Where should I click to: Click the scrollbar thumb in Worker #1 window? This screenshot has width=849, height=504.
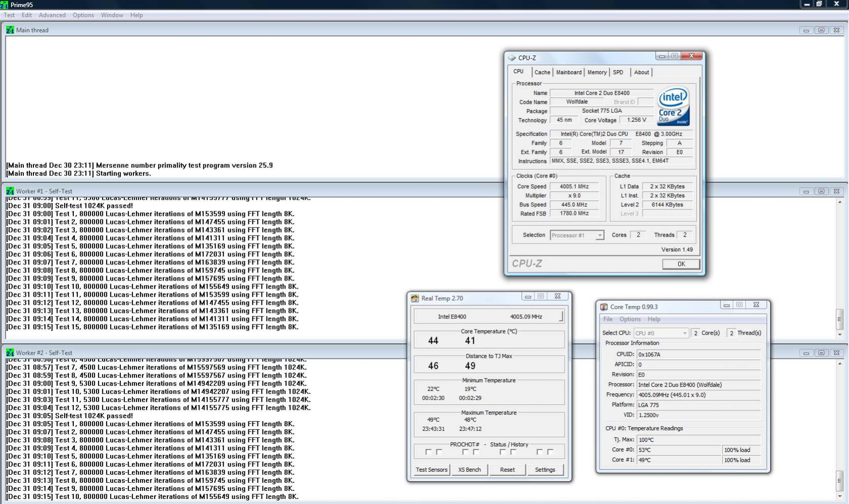pos(839,319)
